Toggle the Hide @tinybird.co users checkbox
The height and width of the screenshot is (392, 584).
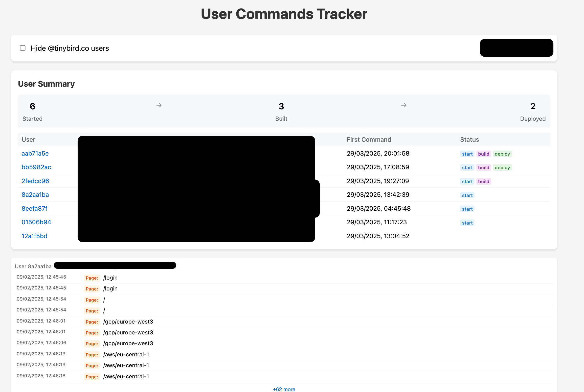tap(23, 48)
